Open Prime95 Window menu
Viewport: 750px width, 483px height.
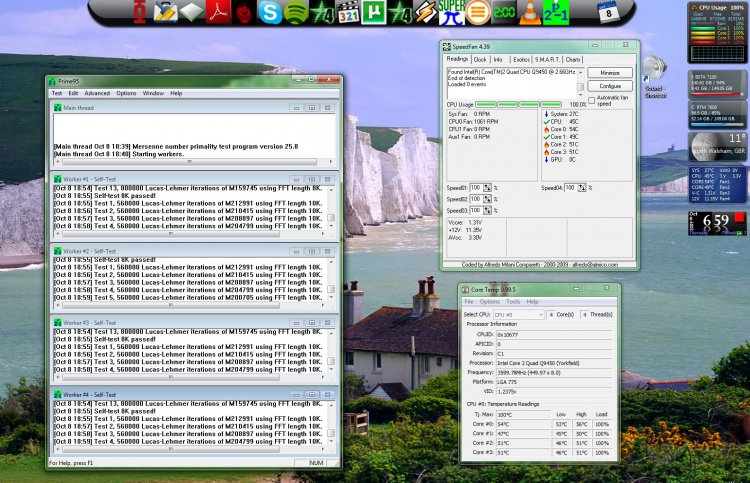153,93
